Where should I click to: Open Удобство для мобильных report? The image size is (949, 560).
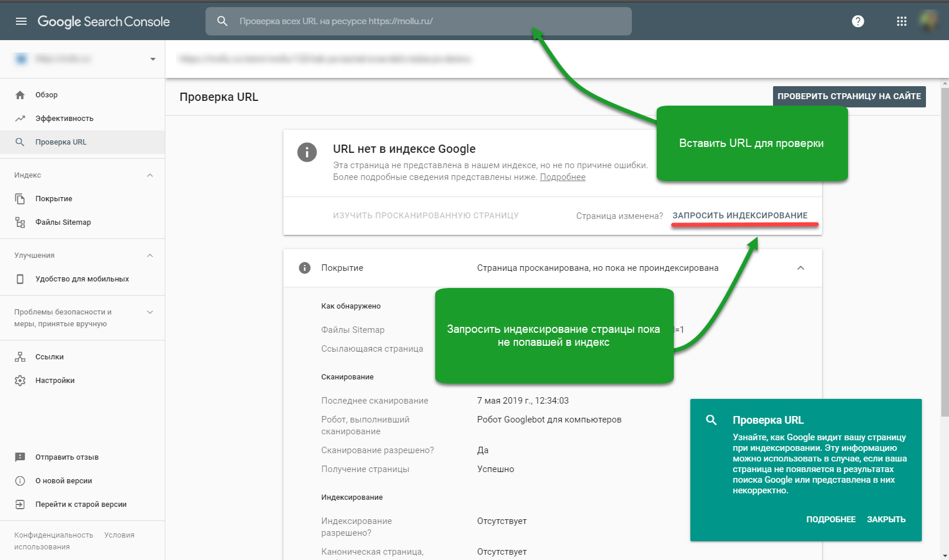click(82, 279)
